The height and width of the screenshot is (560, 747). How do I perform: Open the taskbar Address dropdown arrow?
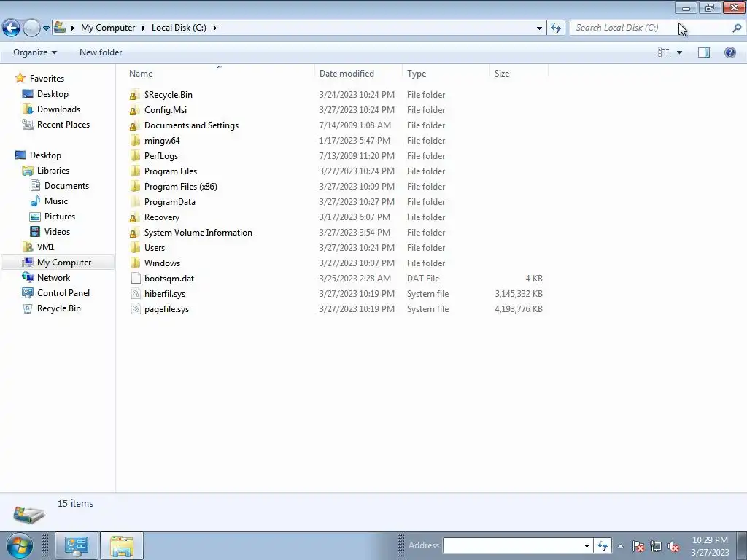(587, 545)
